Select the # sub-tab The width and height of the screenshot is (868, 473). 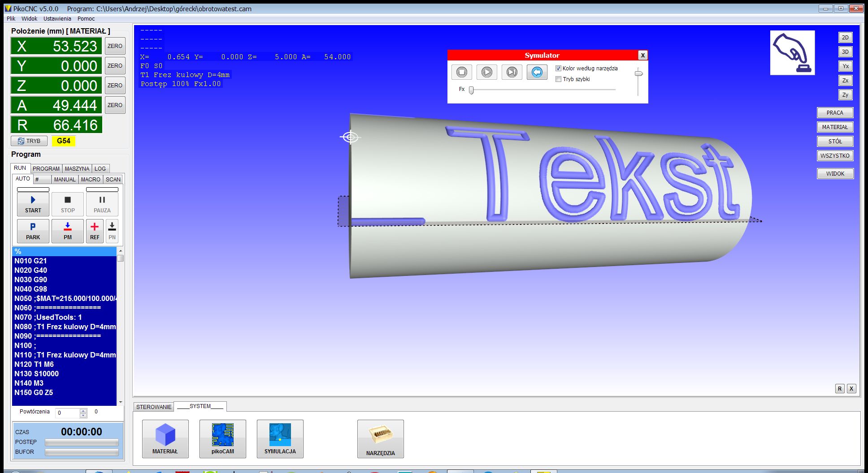coord(42,180)
